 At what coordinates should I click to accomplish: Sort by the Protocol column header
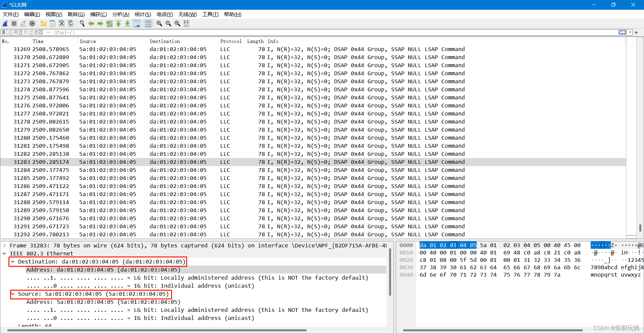pyautogui.click(x=232, y=41)
